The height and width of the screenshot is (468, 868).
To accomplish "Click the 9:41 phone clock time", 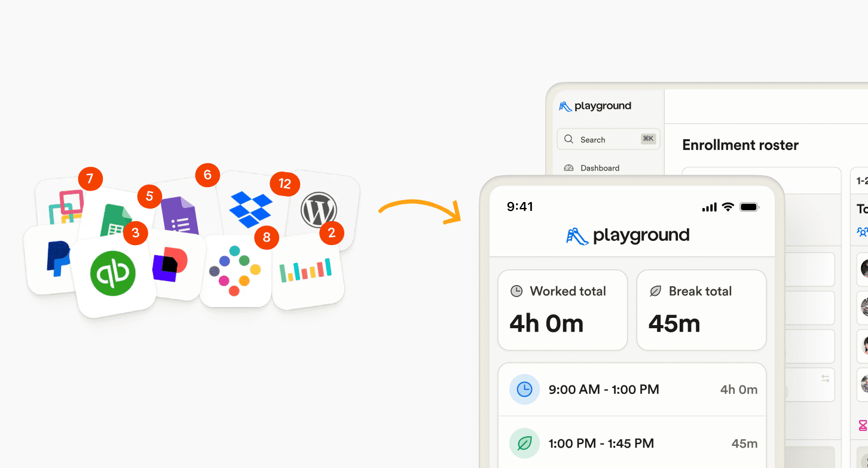I will (519, 207).
